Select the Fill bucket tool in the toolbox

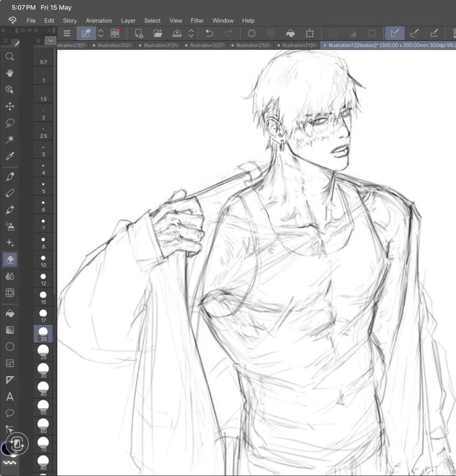click(x=10, y=314)
